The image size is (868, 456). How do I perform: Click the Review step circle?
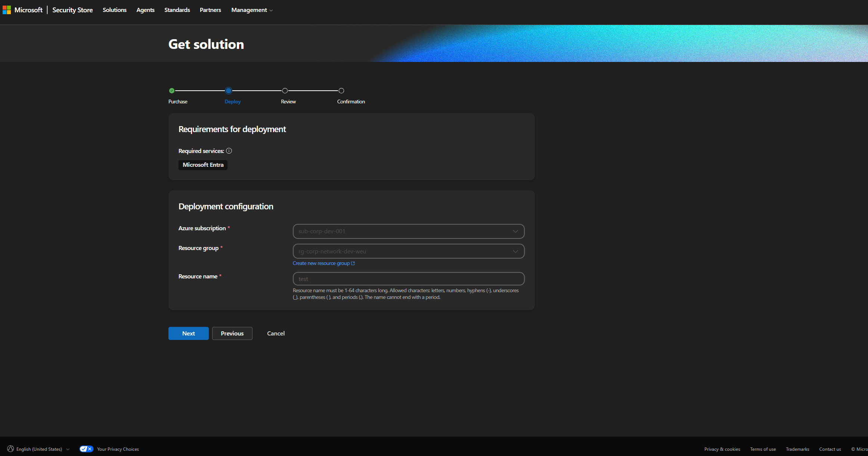[x=285, y=91]
